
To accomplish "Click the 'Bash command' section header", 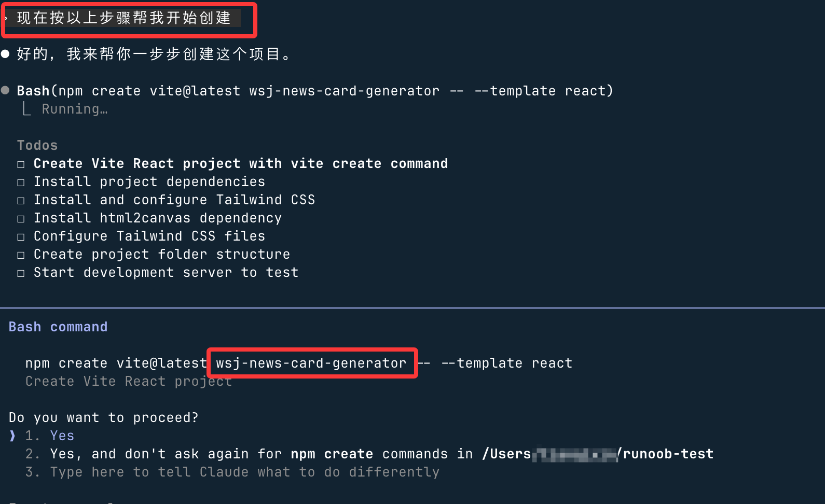I will click(58, 327).
